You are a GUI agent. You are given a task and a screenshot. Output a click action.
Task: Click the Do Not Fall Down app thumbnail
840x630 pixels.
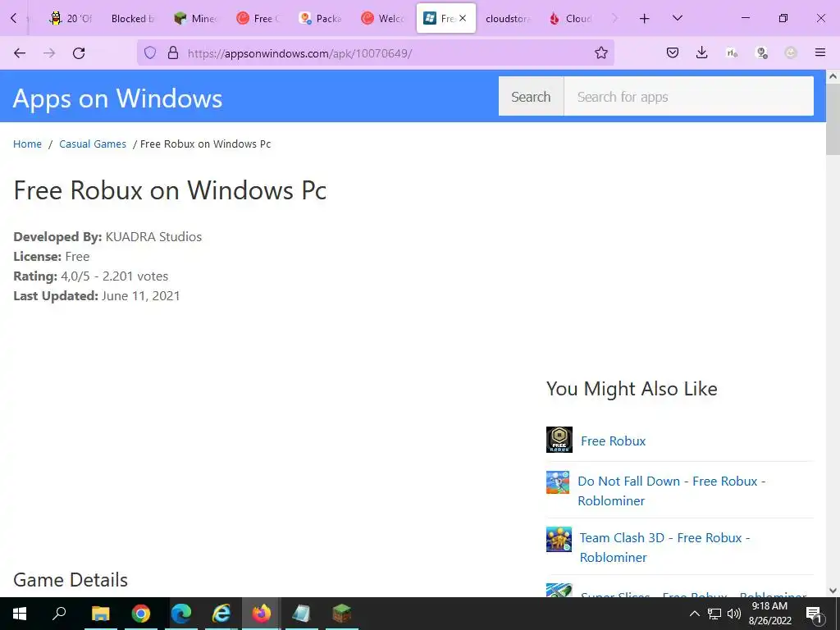click(x=558, y=482)
